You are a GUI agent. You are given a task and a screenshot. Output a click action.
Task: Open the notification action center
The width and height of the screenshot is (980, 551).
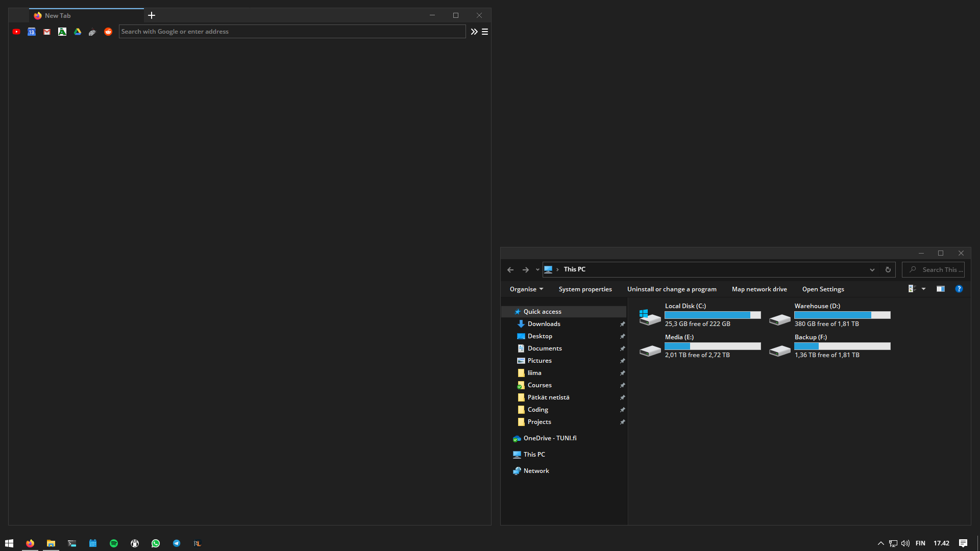point(963,543)
